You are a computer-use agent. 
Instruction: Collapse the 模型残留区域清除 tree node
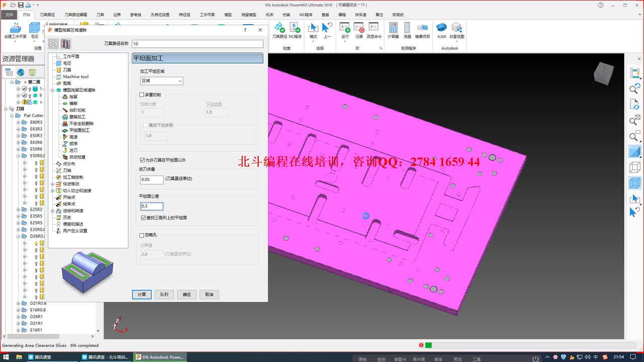point(52,90)
